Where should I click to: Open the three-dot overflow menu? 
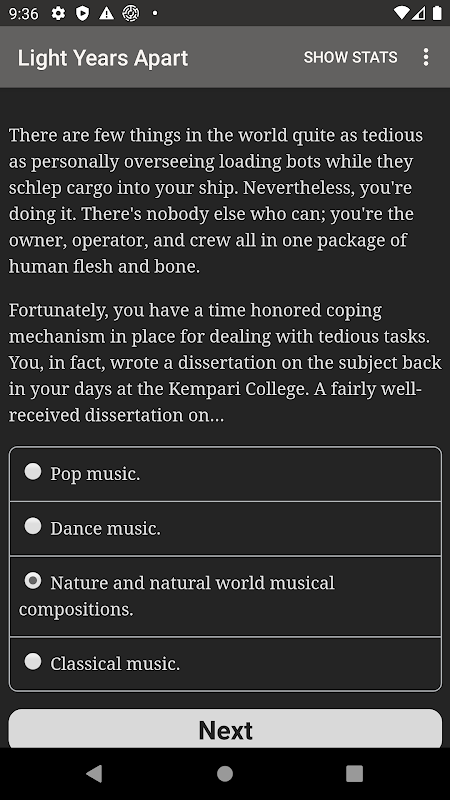pos(426,57)
